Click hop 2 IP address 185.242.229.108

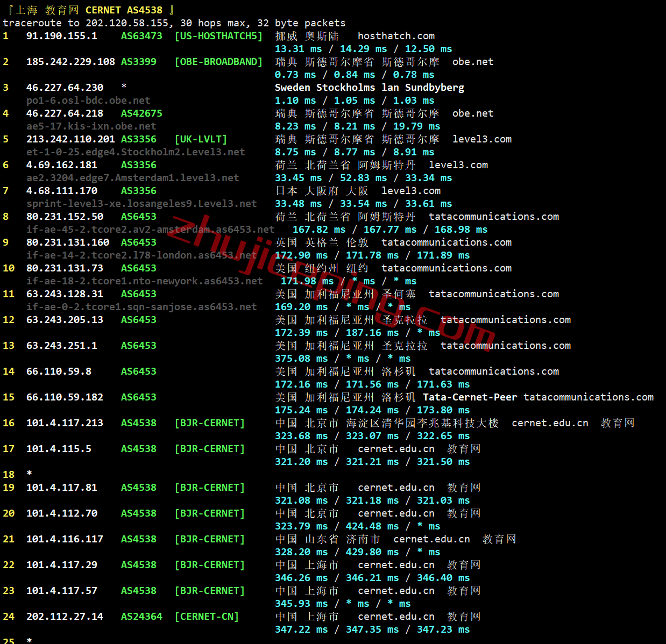coord(70,62)
